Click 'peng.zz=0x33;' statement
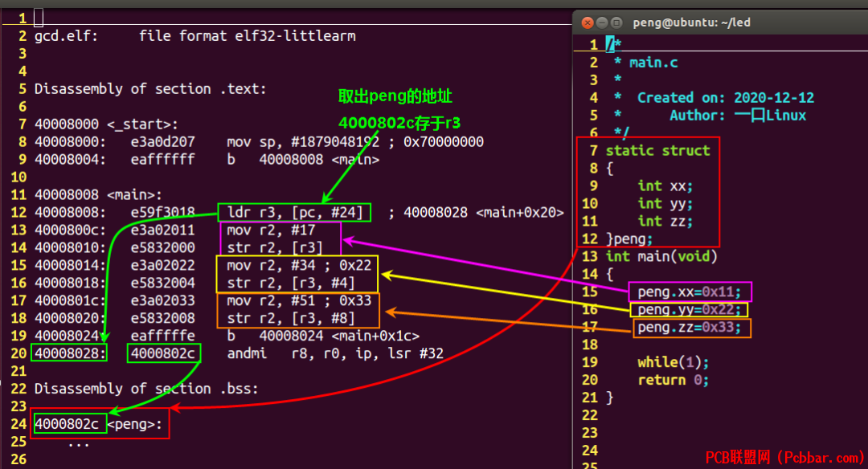 690,328
